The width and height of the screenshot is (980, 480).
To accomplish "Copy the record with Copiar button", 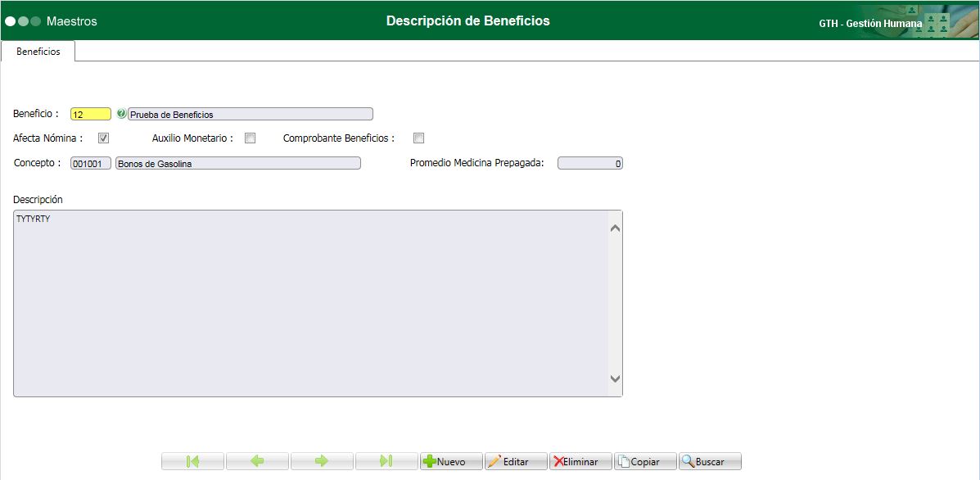I will [x=645, y=461].
